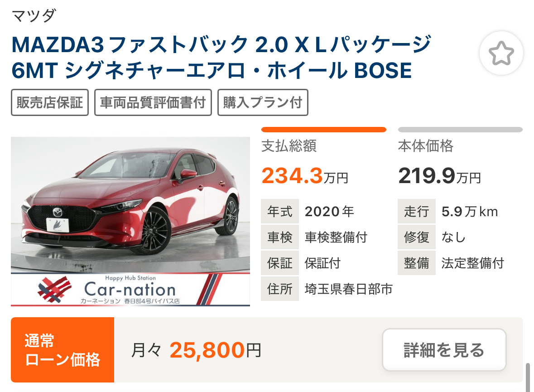This screenshot has width=534, height=392.
Task: Select the 車両品質評価書付 tag
Action: point(153,102)
